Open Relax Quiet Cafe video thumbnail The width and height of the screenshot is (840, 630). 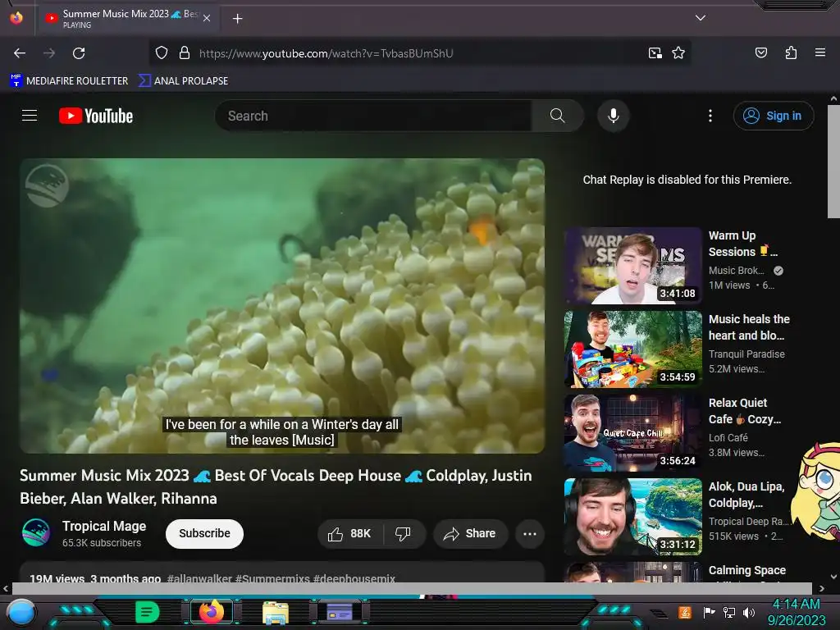click(632, 432)
